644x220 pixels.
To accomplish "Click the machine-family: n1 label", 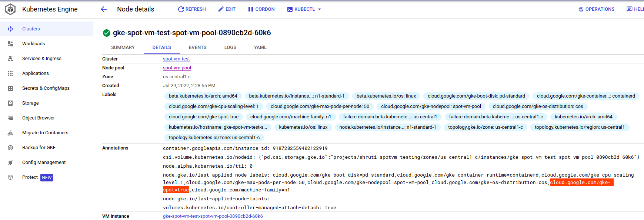I will [291, 117].
